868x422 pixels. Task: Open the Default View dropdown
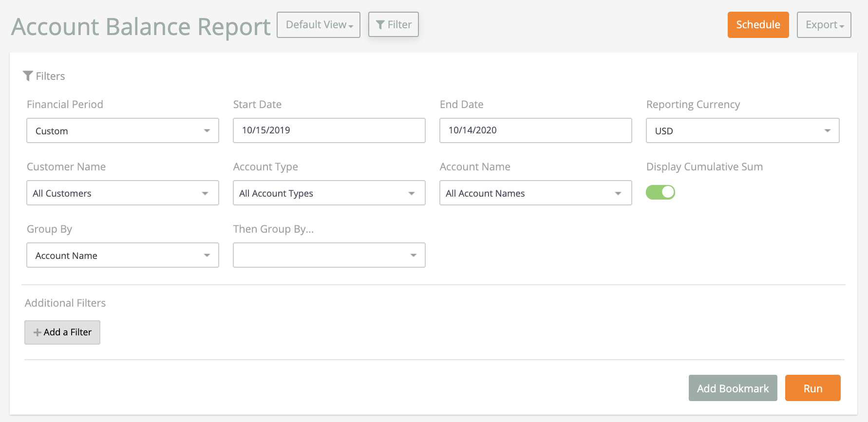tap(319, 25)
